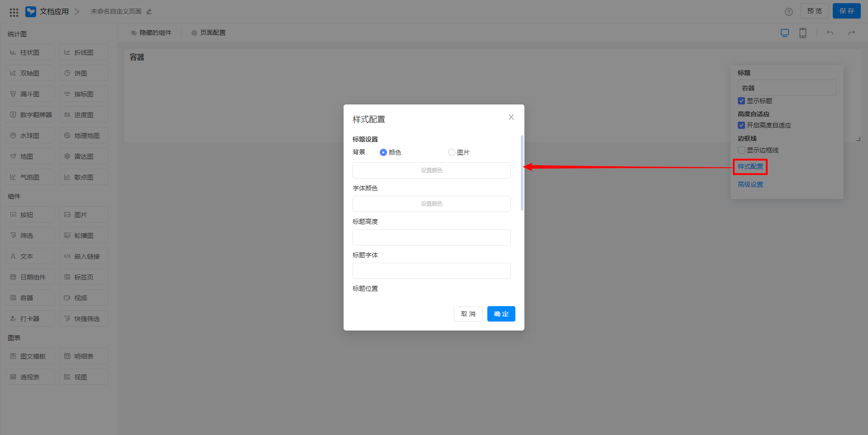Click the redo arrow icon
The width and height of the screenshot is (868, 435).
pos(852,33)
